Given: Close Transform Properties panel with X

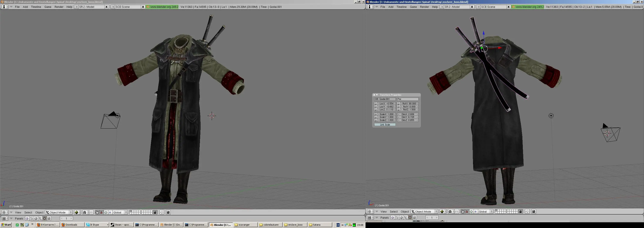Looking at the screenshot, I should pyautogui.click(x=374, y=95).
